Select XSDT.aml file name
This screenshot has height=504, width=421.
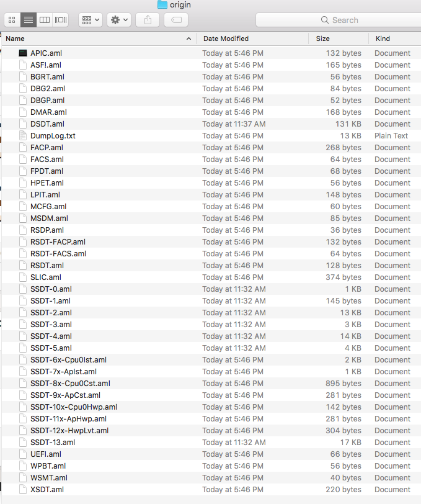47,490
